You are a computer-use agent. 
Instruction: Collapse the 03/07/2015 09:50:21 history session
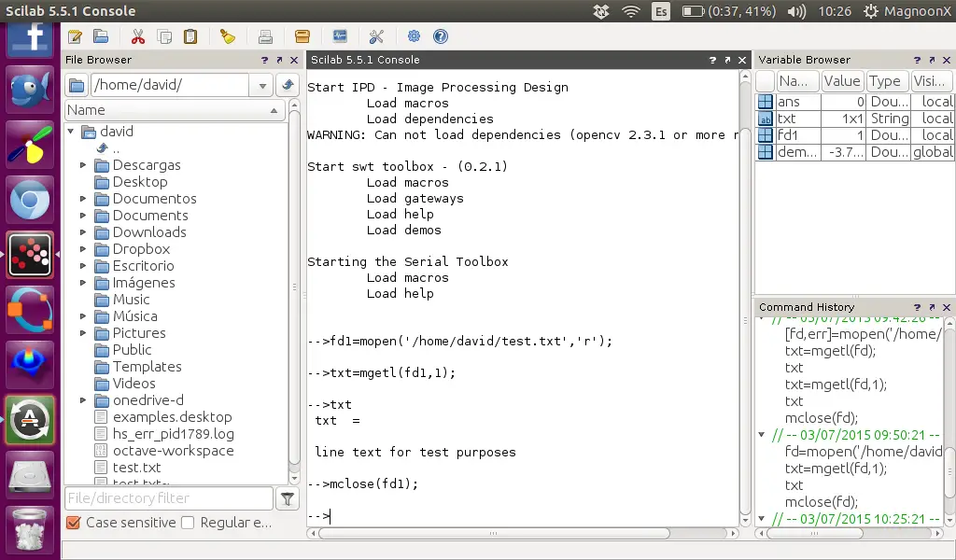762,435
